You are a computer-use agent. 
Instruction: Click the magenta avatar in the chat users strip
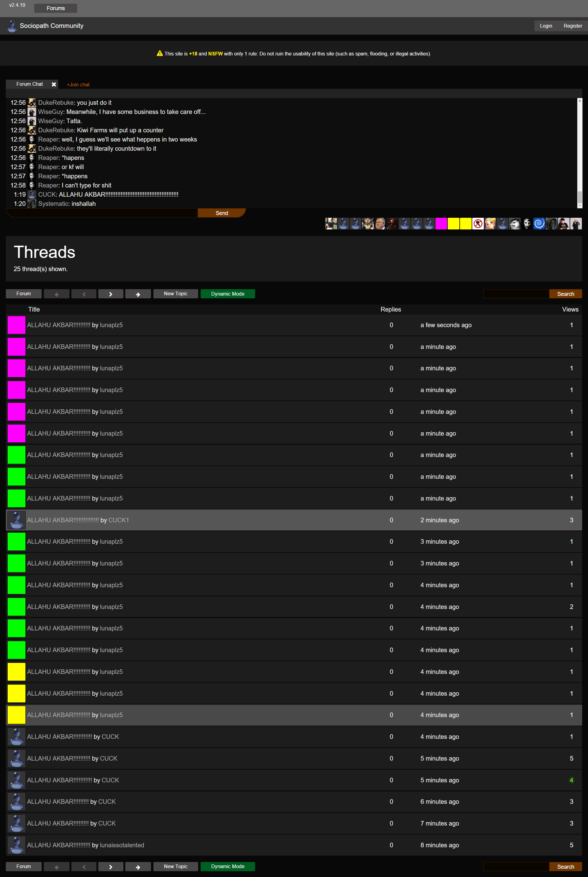click(441, 224)
